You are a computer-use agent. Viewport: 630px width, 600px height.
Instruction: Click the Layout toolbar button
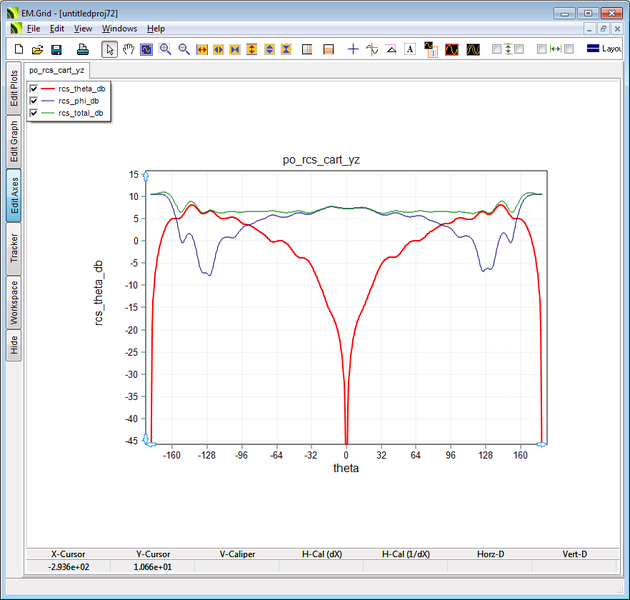606,49
